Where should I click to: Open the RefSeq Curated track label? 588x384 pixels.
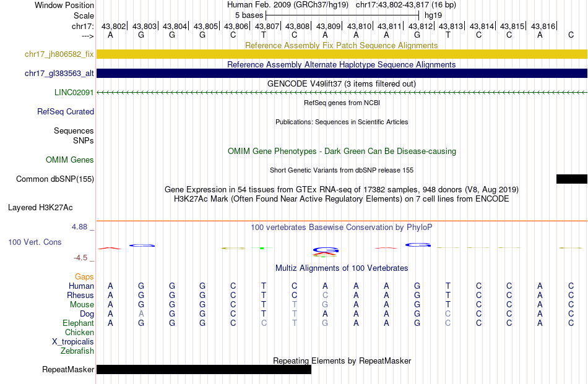point(66,112)
